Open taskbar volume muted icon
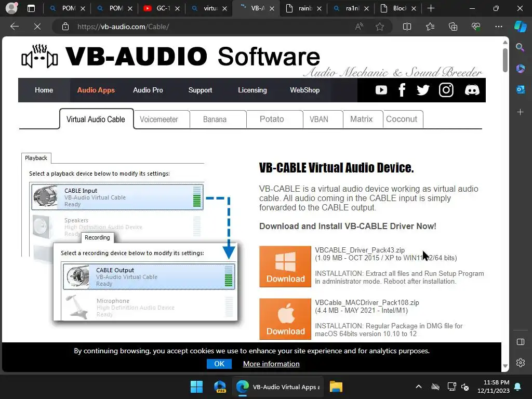The image size is (532, 399). pyautogui.click(x=465, y=387)
